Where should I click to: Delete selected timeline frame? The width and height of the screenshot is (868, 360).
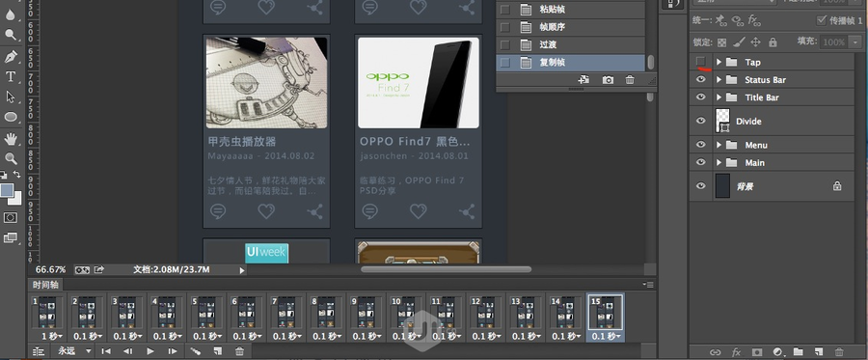(x=239, y=351)
